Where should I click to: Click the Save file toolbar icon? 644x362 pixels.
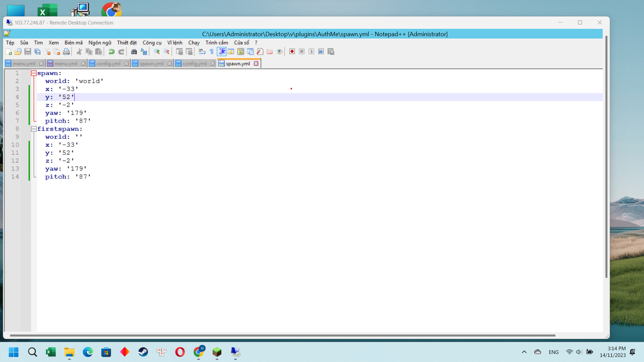tap(28, 52)
